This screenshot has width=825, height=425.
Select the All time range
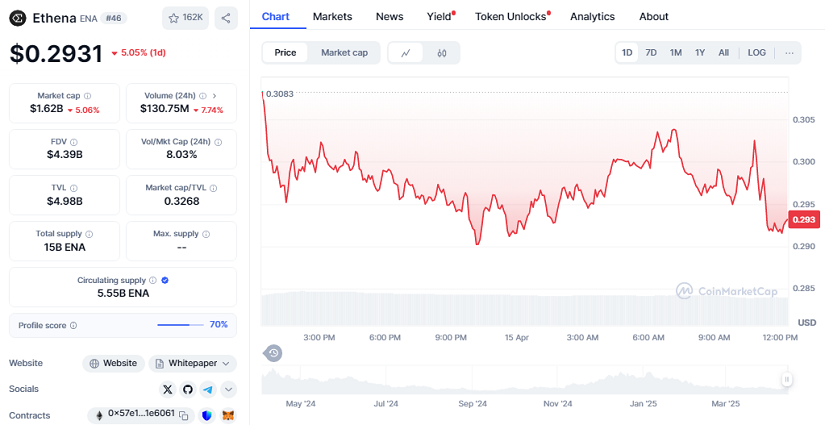(723, 53)
